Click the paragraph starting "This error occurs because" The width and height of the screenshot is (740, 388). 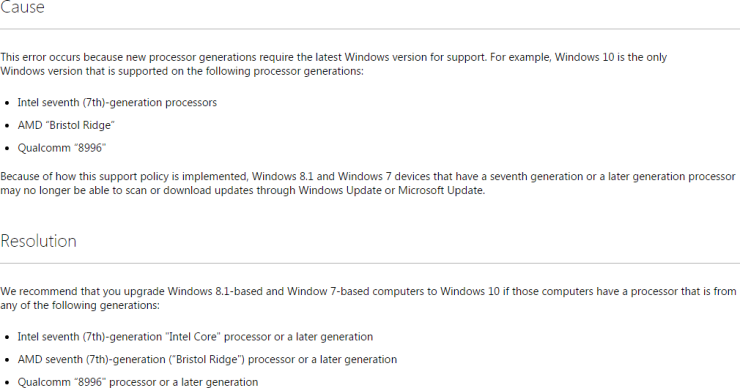pyautogui.click(x=333, y=64)
